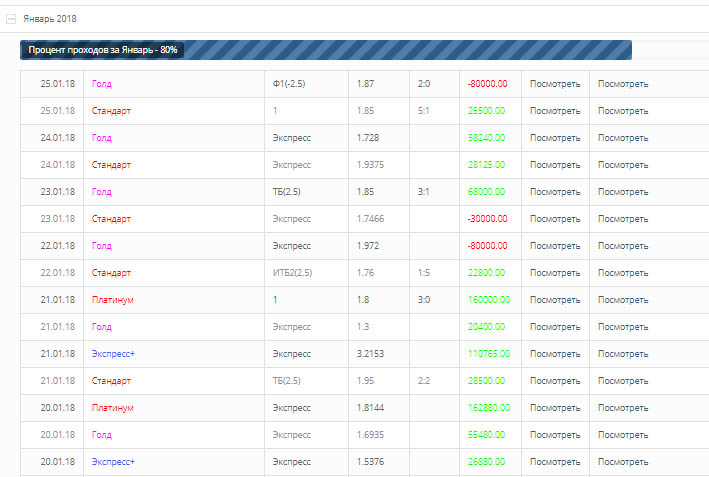Click the -80000.00 result in 25.01.18 row

click(x=487, y=84)
